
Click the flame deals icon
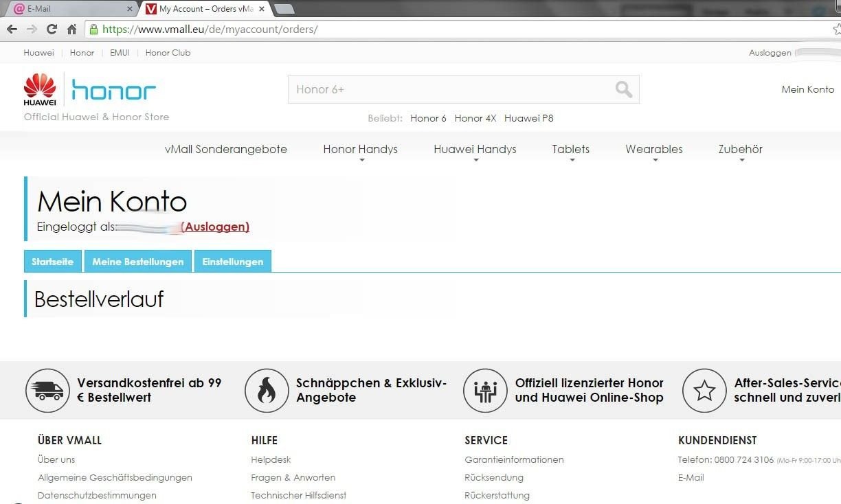(x=267, y=391)
